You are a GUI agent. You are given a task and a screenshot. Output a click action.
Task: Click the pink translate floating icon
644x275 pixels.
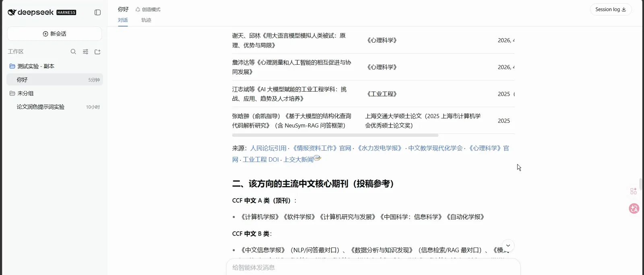coord(634,209)
